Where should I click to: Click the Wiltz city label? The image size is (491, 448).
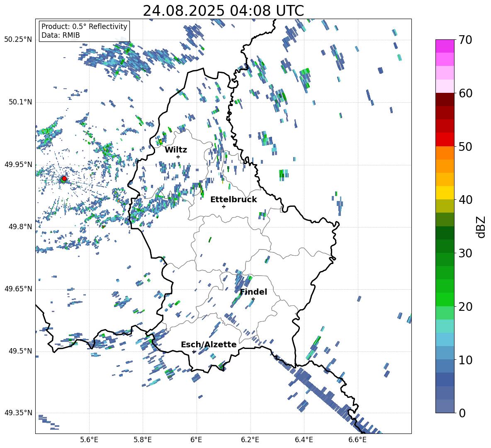pos(176,150)
